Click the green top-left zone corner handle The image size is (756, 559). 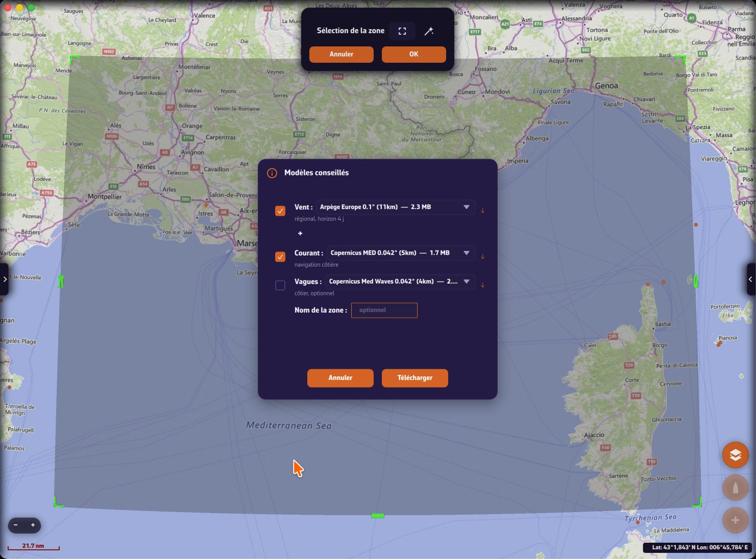coord(74,60)
